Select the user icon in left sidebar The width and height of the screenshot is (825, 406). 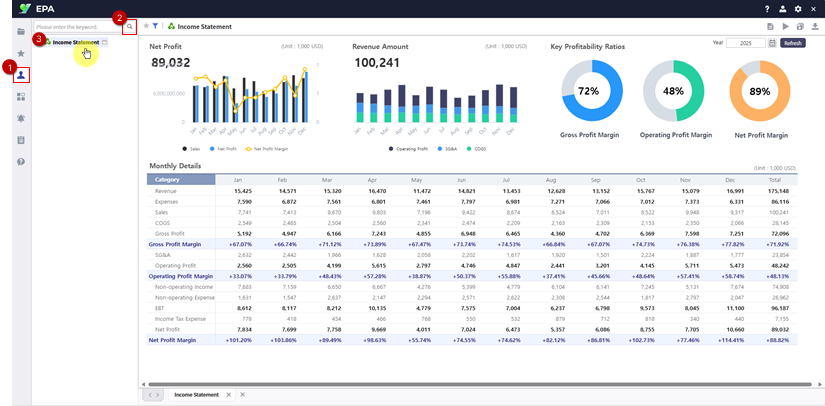pos(21,75)
